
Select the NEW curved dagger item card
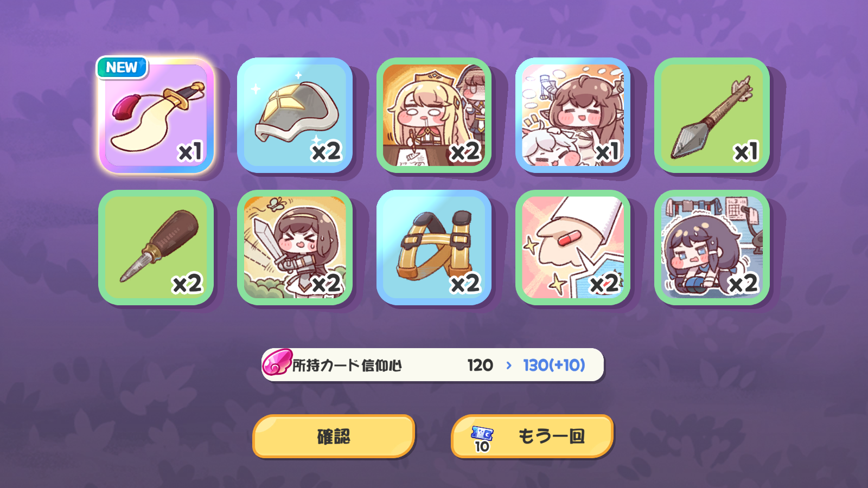tap(156, 115)
